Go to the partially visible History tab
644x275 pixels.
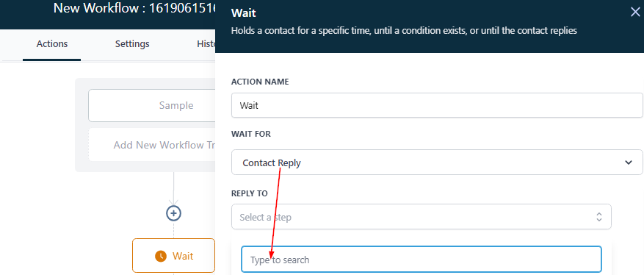point(206,44)
